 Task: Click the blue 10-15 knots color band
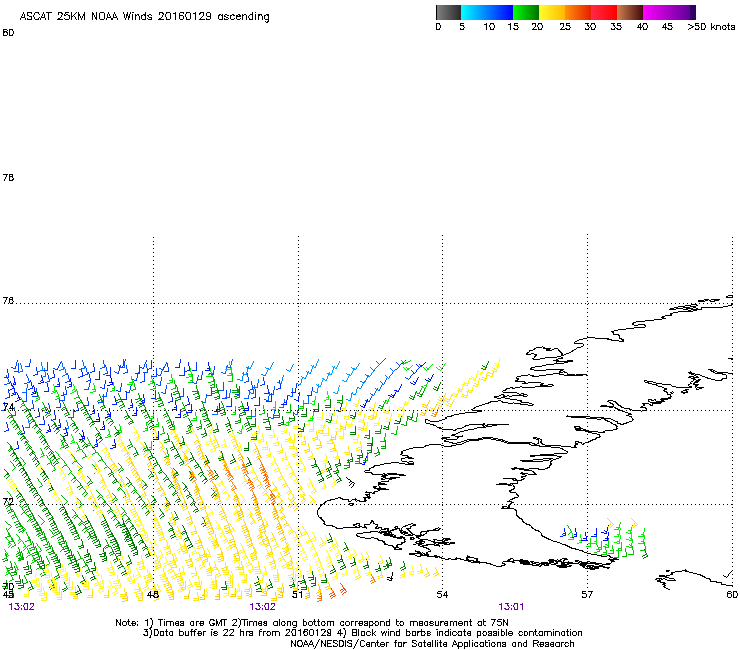[x=500, y=12]
